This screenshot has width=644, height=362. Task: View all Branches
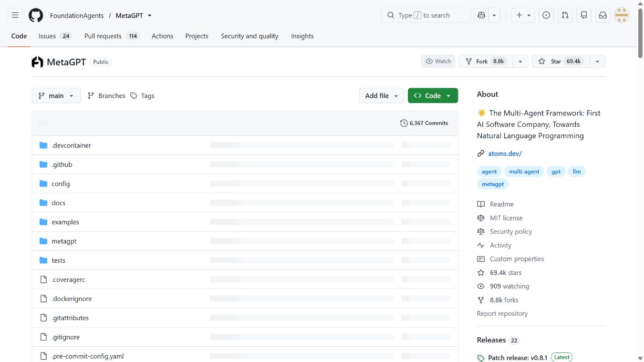point(106,96)
